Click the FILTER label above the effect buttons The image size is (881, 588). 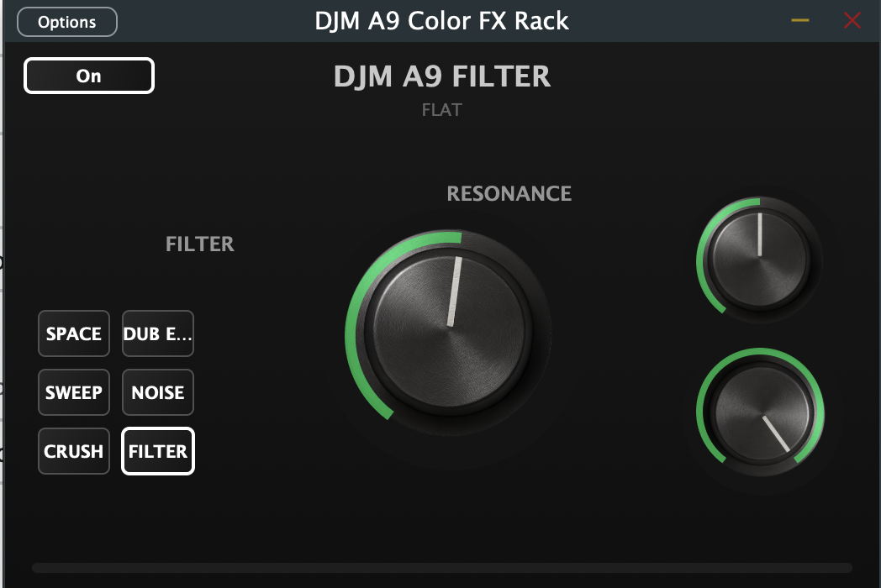[200, 244]
